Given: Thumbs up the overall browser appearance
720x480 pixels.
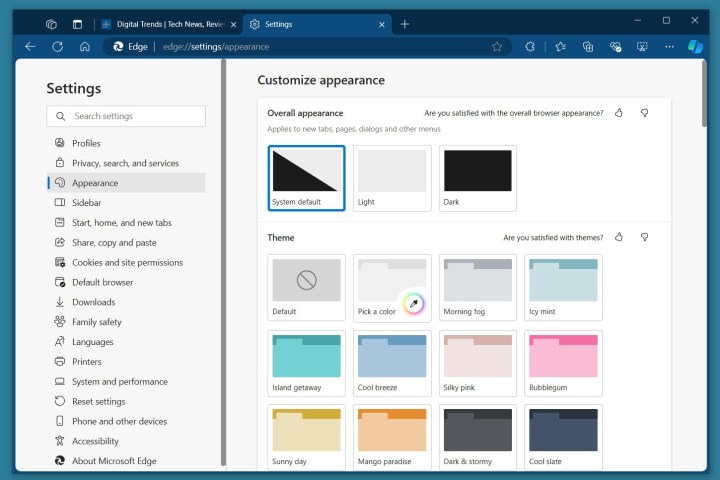Looking at the screenshot, I should click(x=619, y=113).
